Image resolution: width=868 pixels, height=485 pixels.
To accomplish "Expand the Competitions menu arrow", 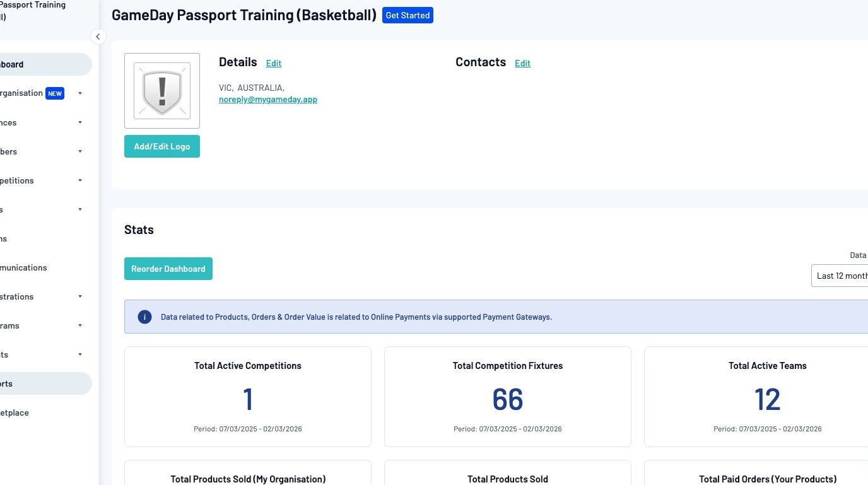I will 80,180.
